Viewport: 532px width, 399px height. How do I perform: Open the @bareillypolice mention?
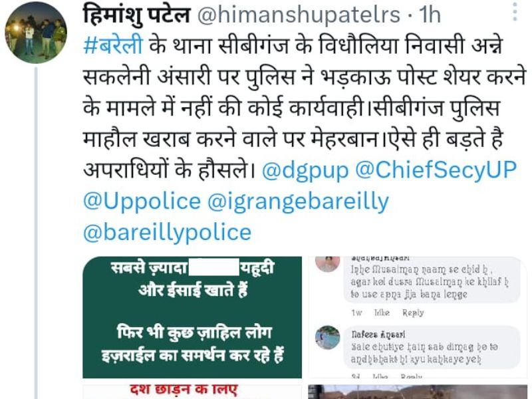pos(168,232)
